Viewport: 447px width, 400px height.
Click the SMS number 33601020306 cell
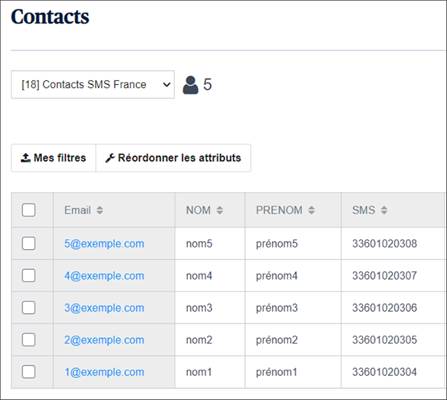click(384, 308)
